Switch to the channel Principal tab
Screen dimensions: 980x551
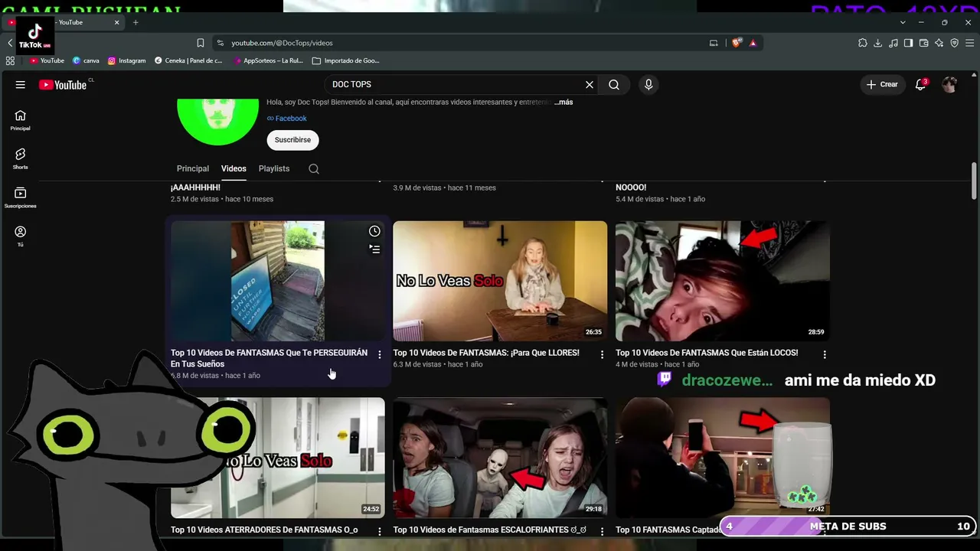pyautogui.click(x=193, y=169)
